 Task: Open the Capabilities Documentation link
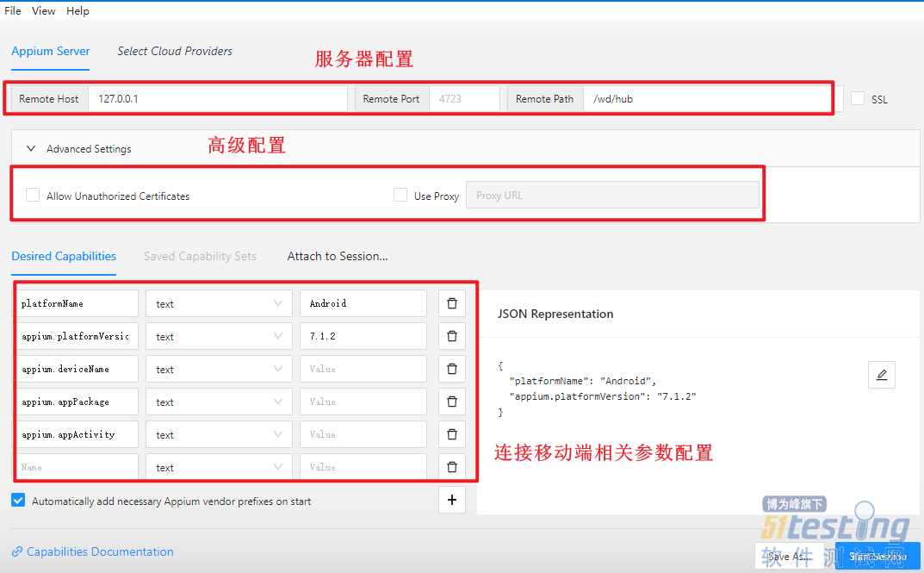click(92, 551)
